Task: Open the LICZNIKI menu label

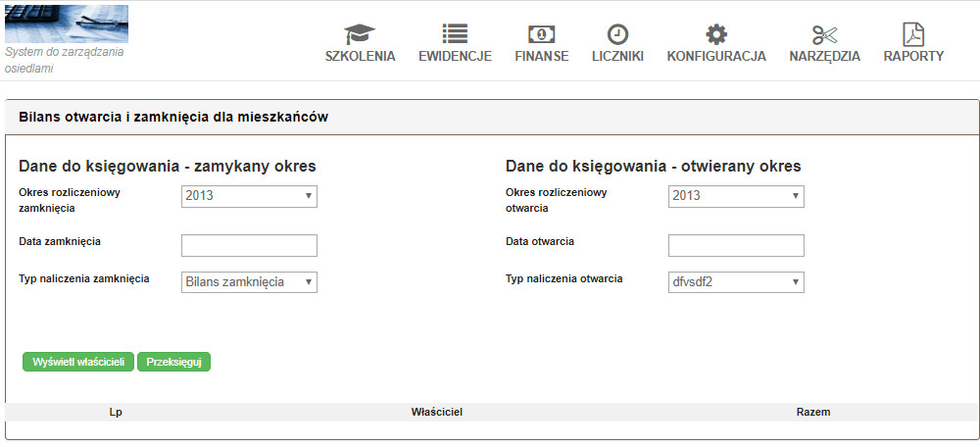Action: 617,56
